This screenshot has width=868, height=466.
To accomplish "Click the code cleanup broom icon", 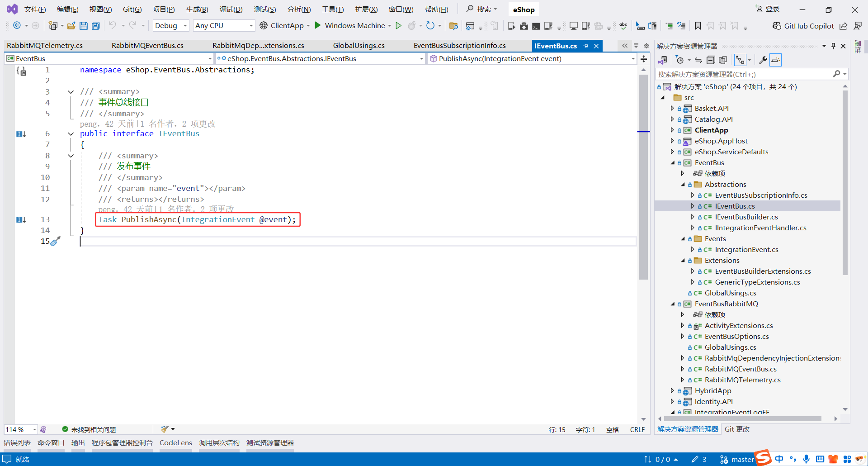I will click(165, 429).
